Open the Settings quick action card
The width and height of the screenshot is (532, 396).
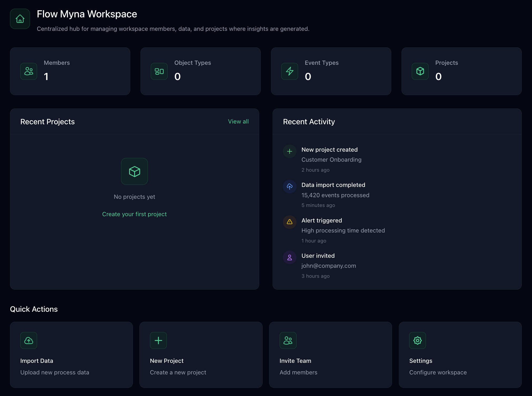tap(460, 354)
